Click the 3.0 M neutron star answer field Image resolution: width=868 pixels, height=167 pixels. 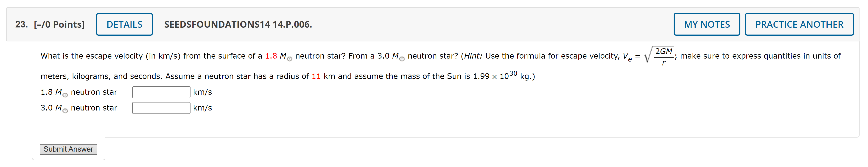pyautogui.click(x=161, y=108)
